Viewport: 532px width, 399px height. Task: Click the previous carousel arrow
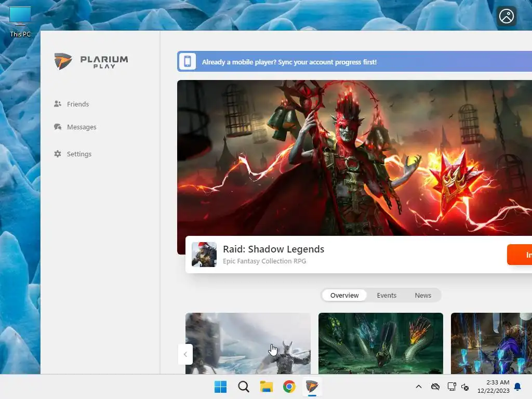tap(185, 354)
